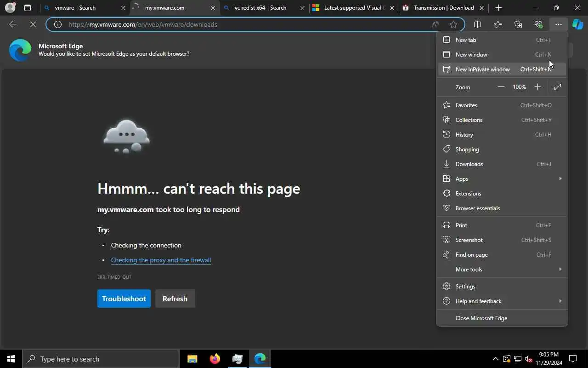Image resolution: width=588 pixels, height=368 pixels.
Task: Show hidden system tray icons chevron
Action: 495,359
